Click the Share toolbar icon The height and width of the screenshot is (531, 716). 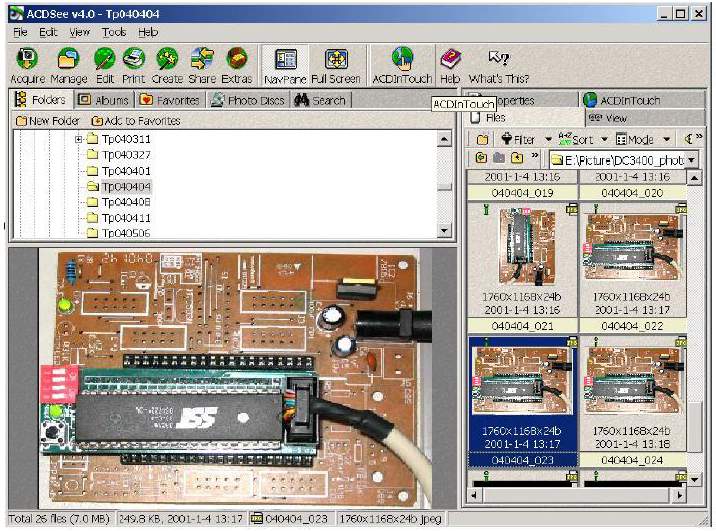point(202,62)
